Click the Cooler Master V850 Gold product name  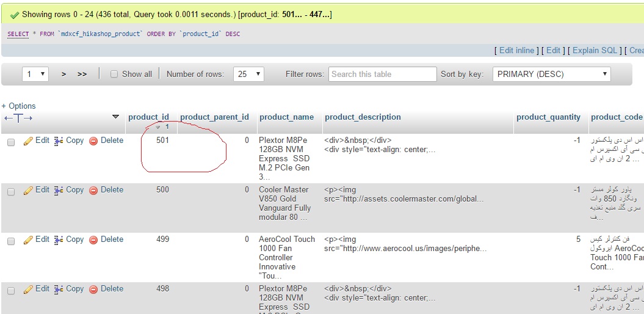pos(284,203)
